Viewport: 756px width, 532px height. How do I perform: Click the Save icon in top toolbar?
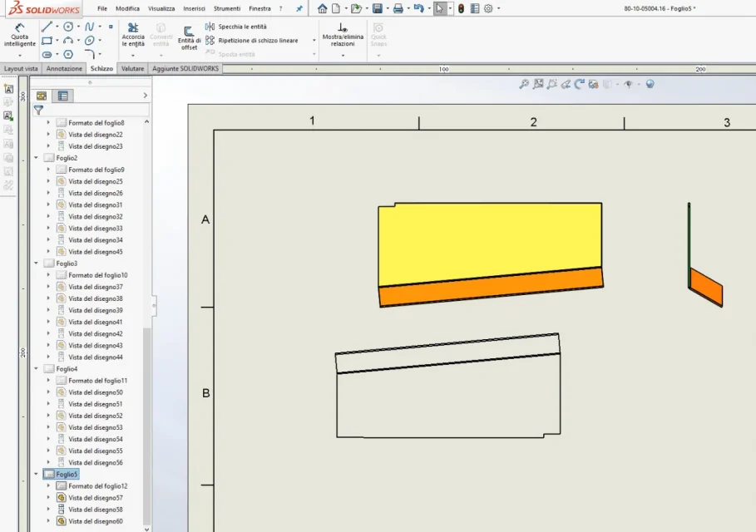378,8
